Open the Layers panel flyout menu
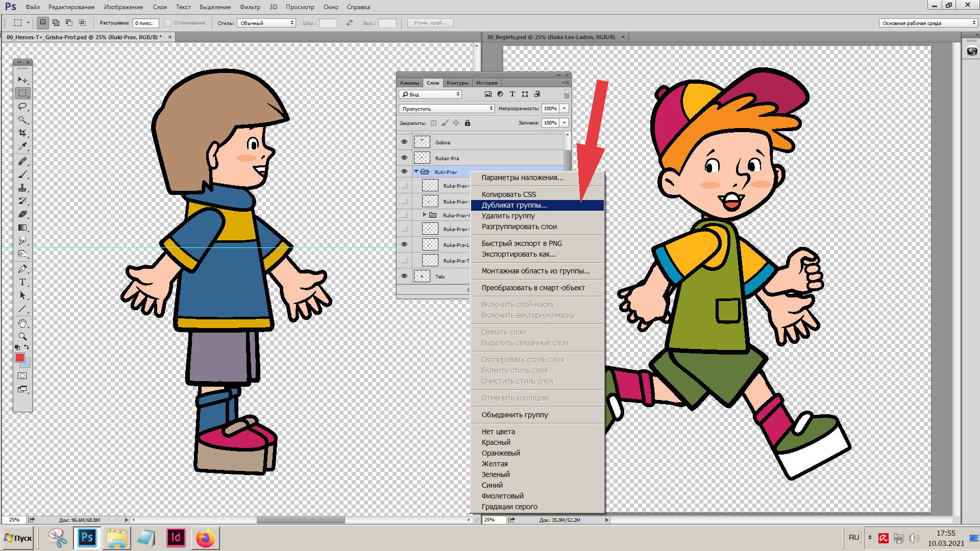 pos(566,83)
